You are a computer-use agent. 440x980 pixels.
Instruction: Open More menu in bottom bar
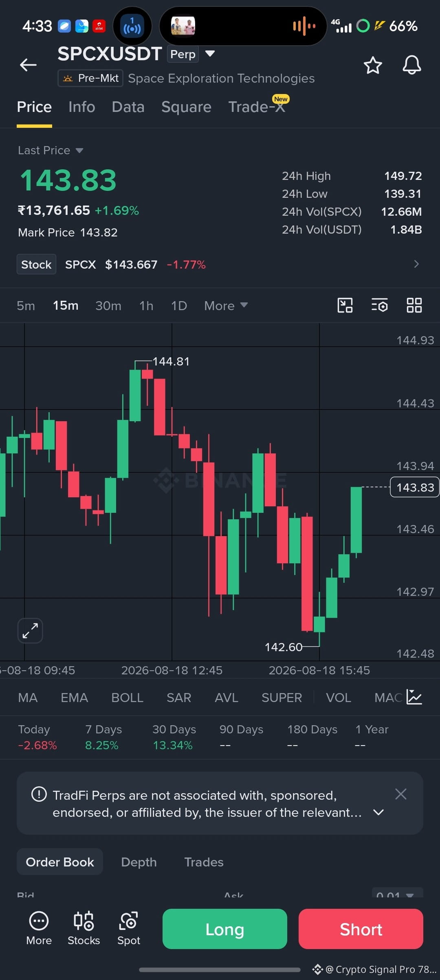pos(39,929)
